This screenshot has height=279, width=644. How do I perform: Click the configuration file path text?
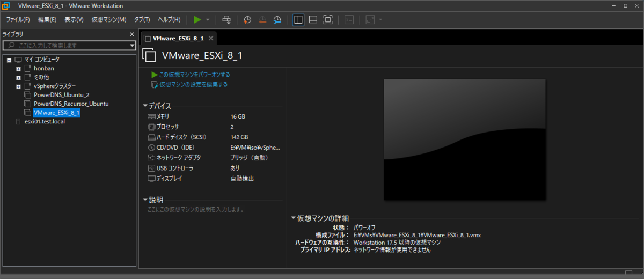(x=417, y=235)
